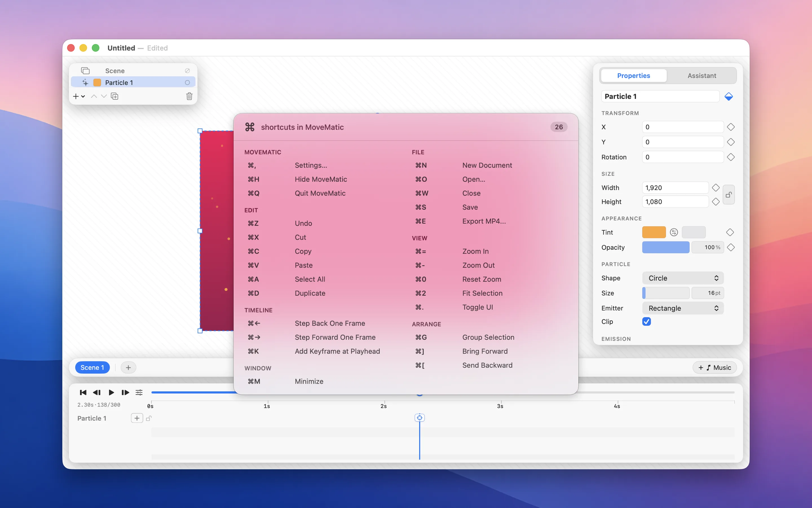This screenshot has height=508, width=812.
Task: Click the Particle 1 name field
Action: [660, 97]
